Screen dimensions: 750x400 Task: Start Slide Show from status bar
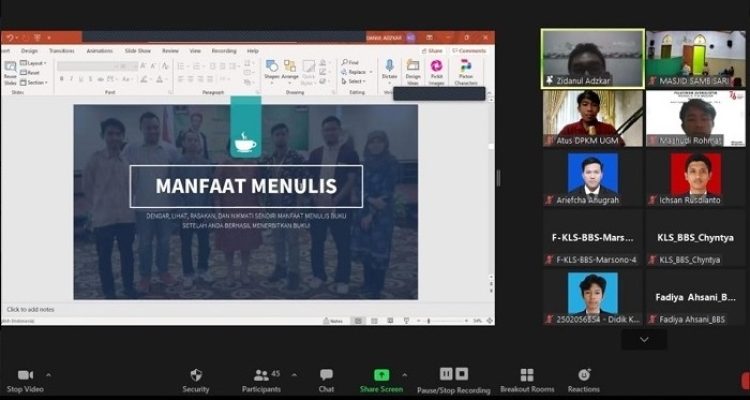pyautogui.click(x=407, y=321)
